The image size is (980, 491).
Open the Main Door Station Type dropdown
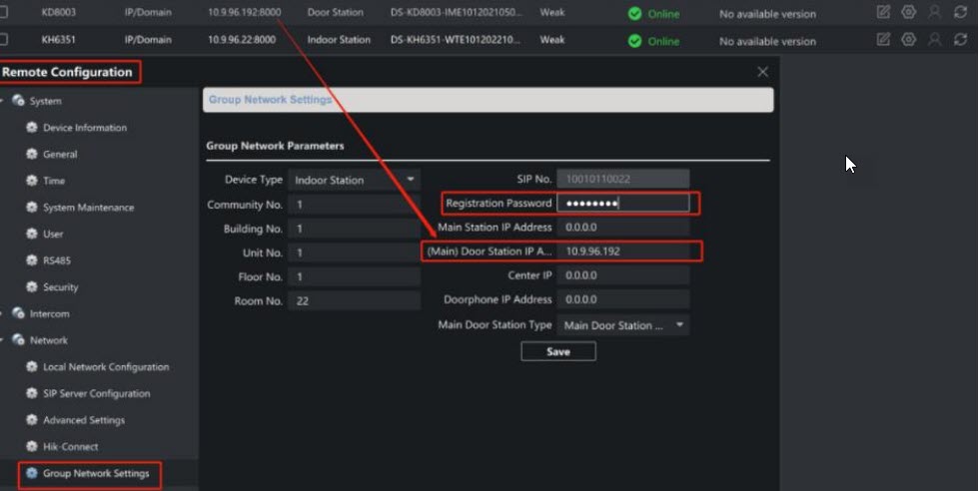623,325
